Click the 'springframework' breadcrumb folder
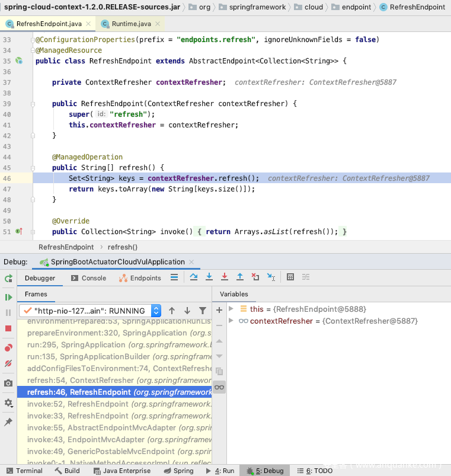 tap(252, 7)
